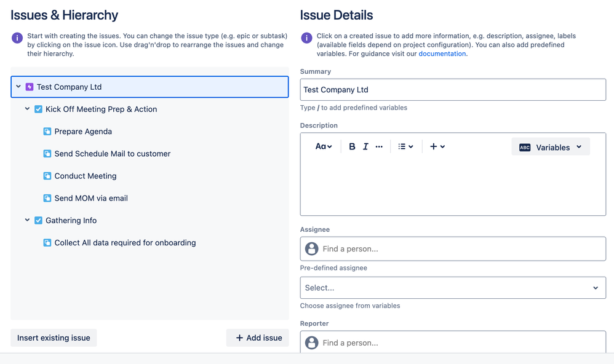Collapse the Test Company Ltd tree node
The width and height of the screenshot is (614, 364).
coord(18,87)
